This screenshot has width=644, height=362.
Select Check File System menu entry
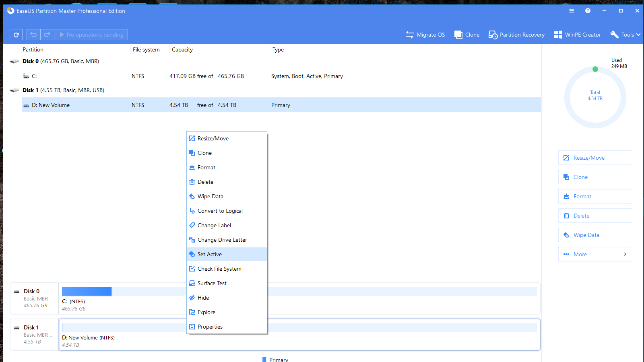(x=227, y=269)
